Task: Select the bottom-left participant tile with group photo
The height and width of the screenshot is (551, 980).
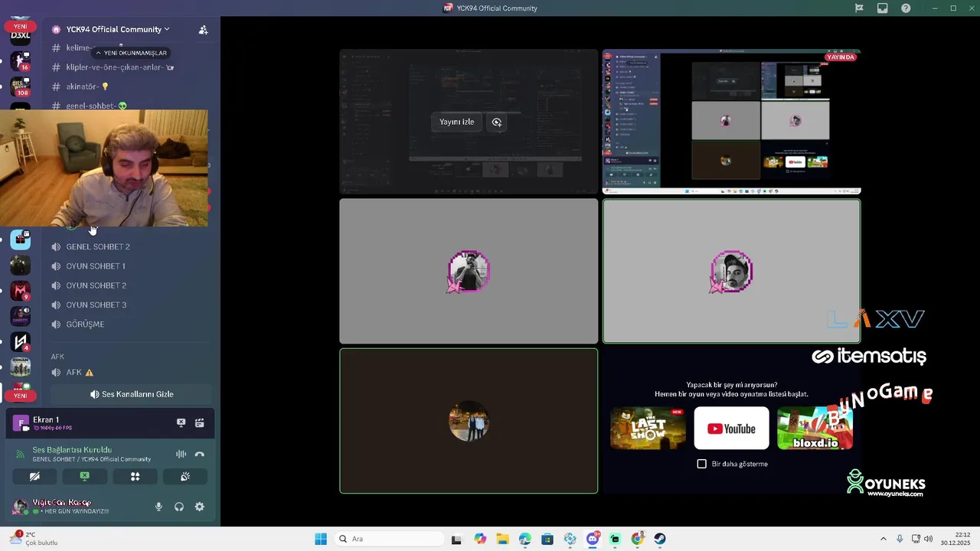Action: point(469,421)
